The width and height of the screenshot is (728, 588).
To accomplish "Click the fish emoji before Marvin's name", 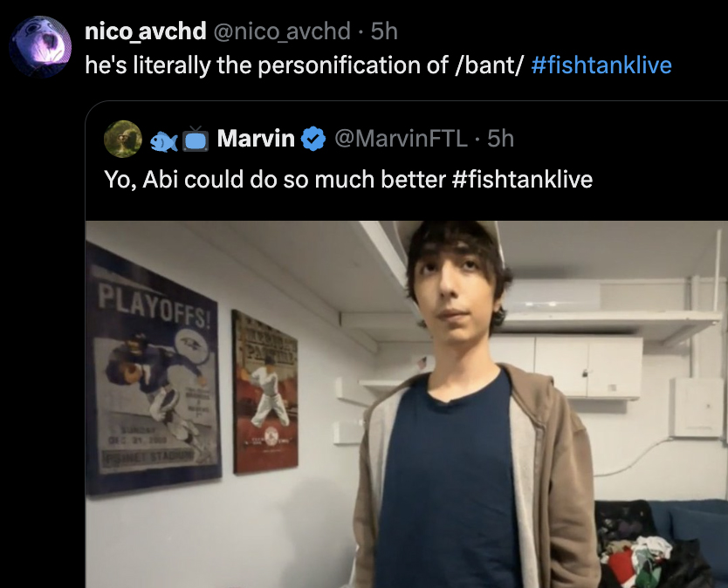I will point(164,140).
